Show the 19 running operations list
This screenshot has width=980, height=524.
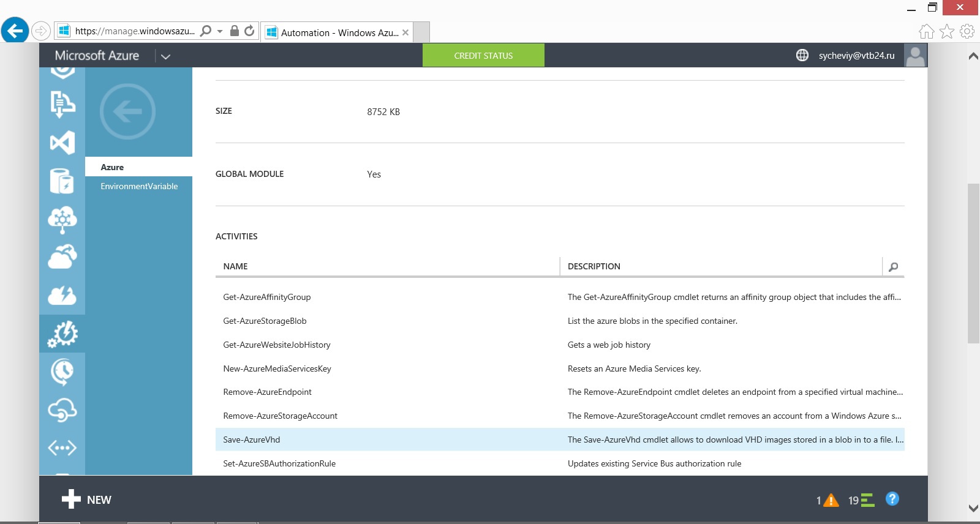pos(861,500)
